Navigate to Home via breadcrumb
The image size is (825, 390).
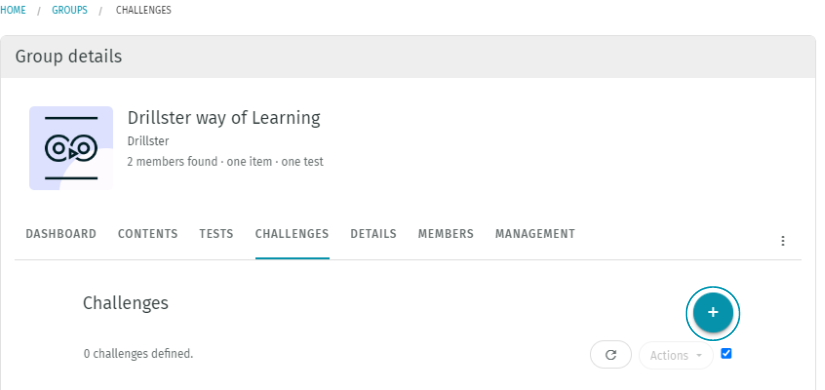pos(13,10)
